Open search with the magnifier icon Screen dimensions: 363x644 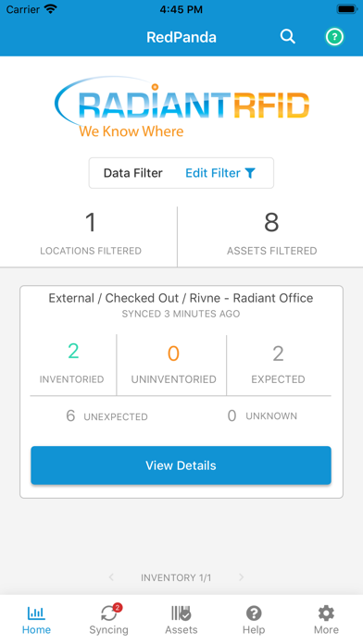pyautogui.click(x=288, y=37)
